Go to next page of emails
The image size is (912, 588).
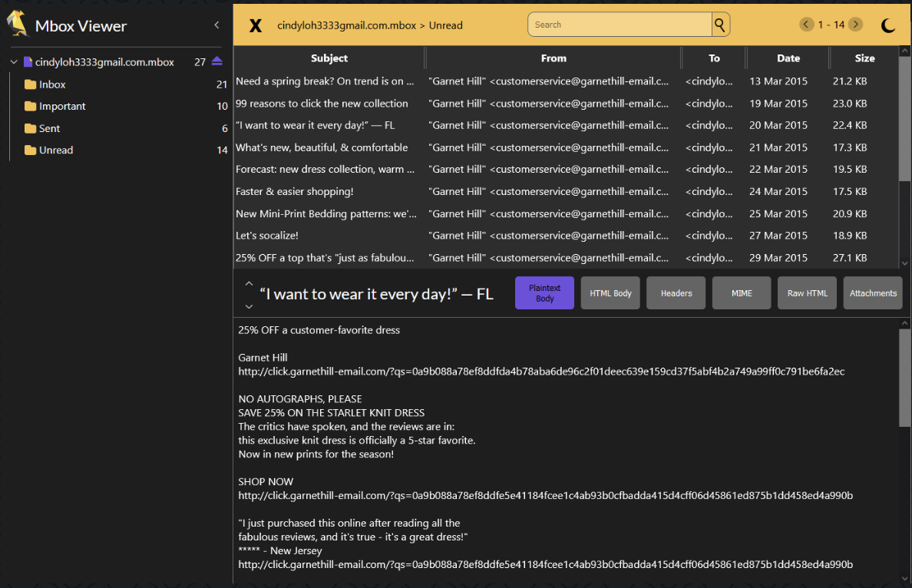click(856, 25)
